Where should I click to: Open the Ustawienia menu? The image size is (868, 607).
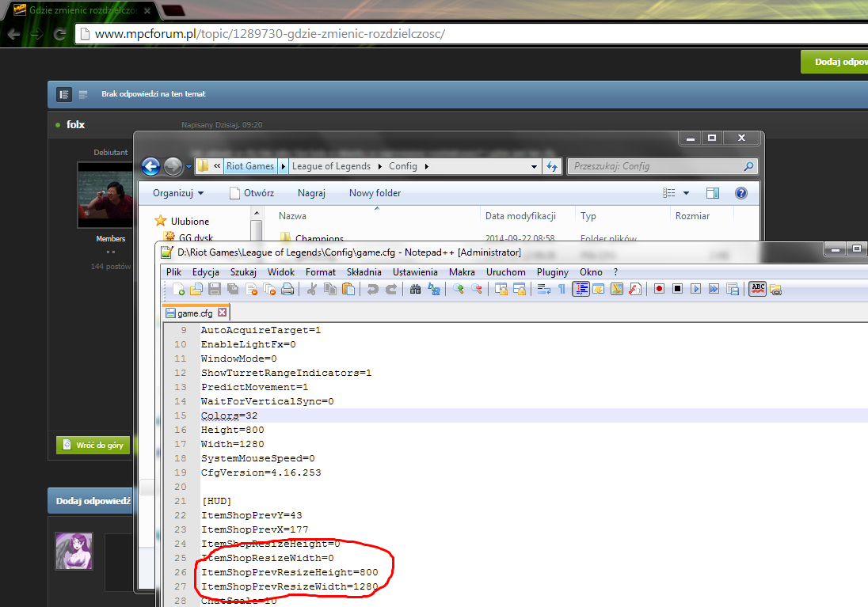tap(415, 271)
